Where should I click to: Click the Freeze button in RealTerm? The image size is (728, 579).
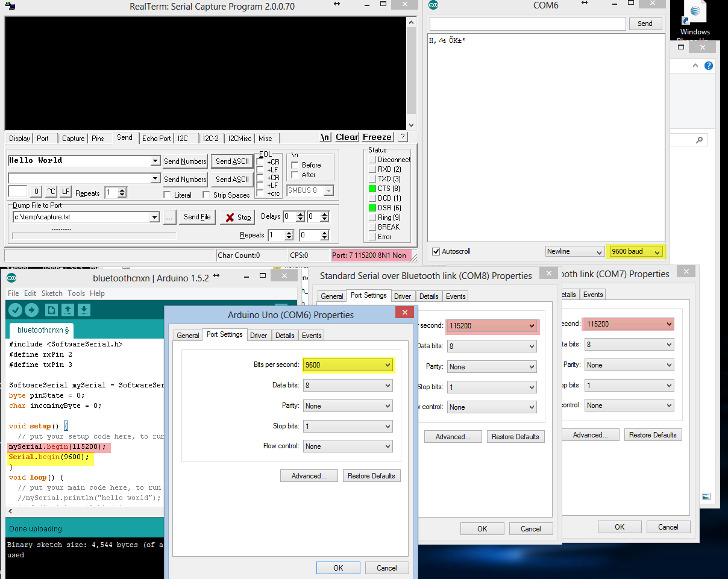pyautogui.click(x=377, y=137)
